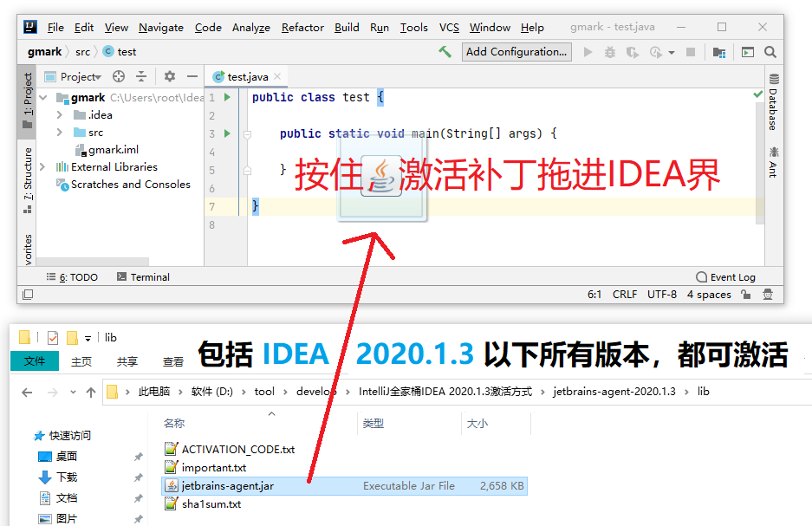Screen dimensions: 812x526
Task: Click the Ant side tool button
Action: (x=773, y=162)
